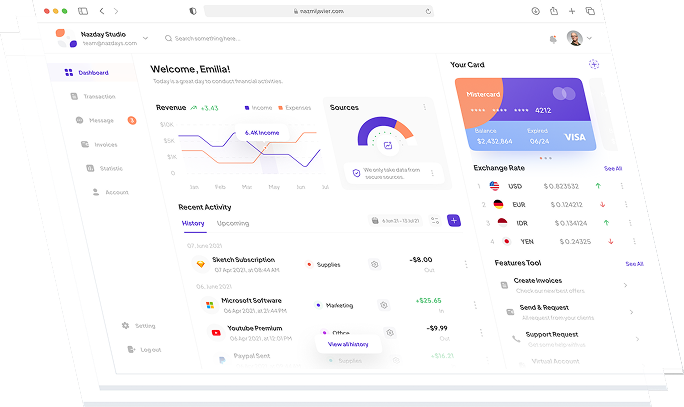Click the Supplies tag on Sketch row
684x407 pixels.
click(x=323, y=264)
